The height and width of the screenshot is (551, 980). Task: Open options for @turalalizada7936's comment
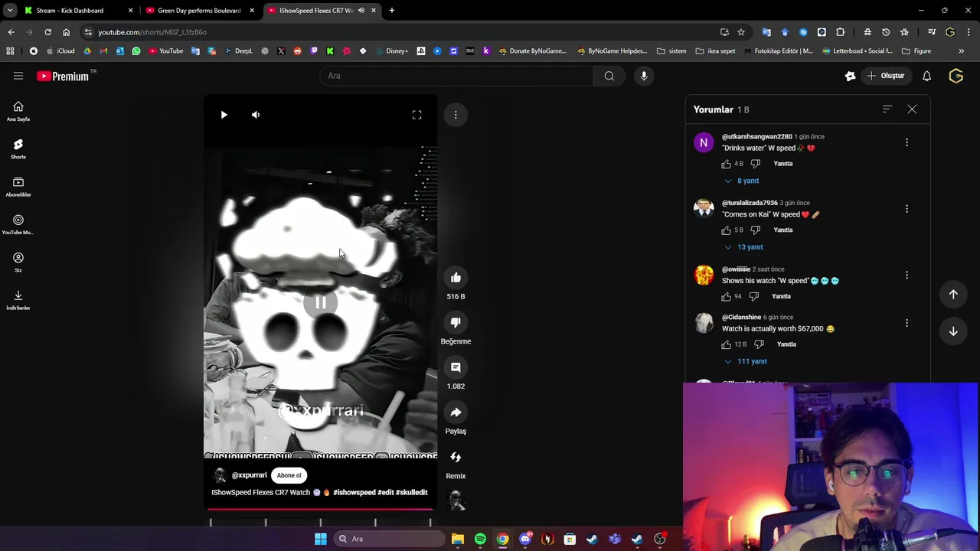coord(906,209)
